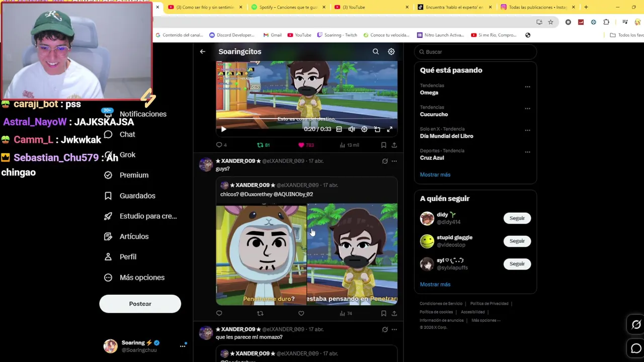Open options for the Cruz Azul trend

527,152
